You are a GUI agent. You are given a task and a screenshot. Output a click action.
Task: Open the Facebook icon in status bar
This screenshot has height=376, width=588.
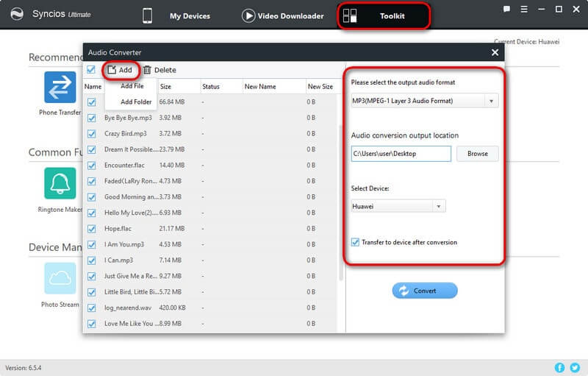tap(559, 367)
